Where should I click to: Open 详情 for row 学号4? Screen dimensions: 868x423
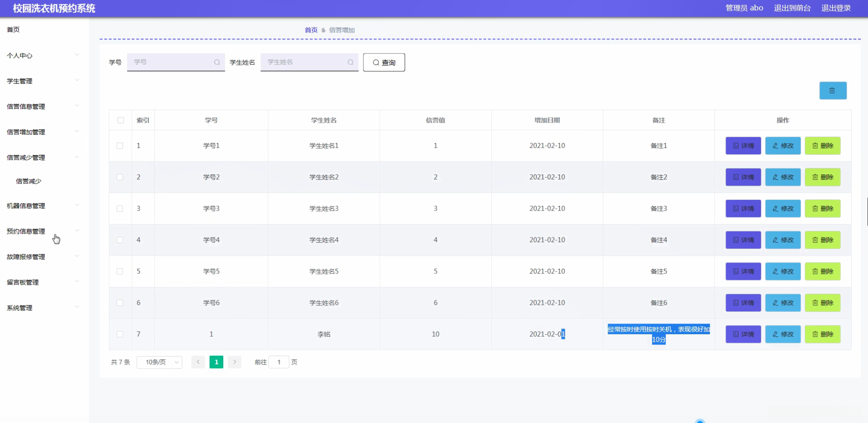coord(743,240)
